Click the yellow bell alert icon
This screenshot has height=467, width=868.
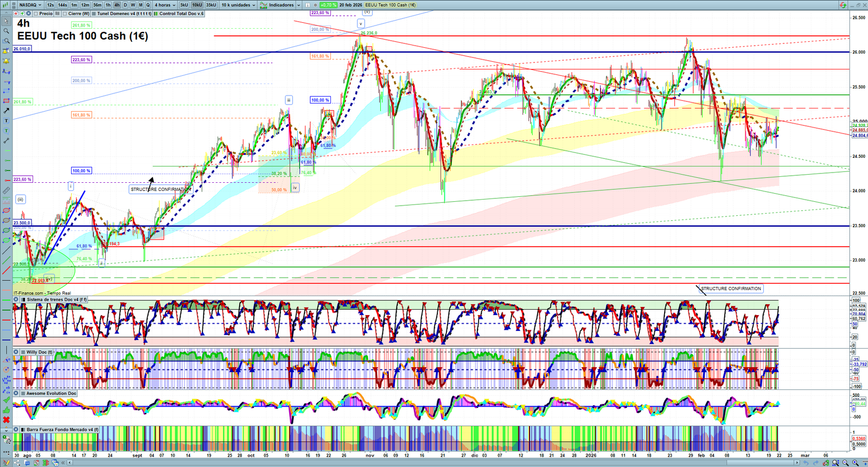pos(6,61)
